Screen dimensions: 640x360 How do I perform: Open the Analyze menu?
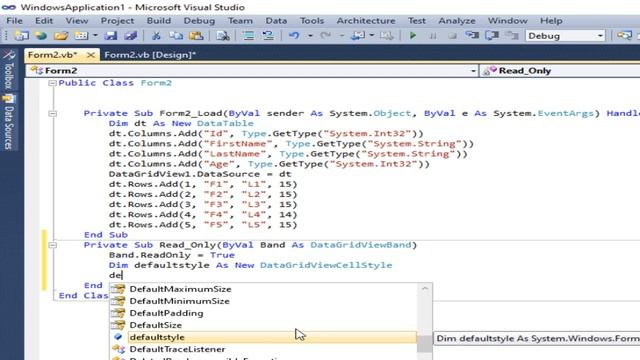tap(457, 21)
